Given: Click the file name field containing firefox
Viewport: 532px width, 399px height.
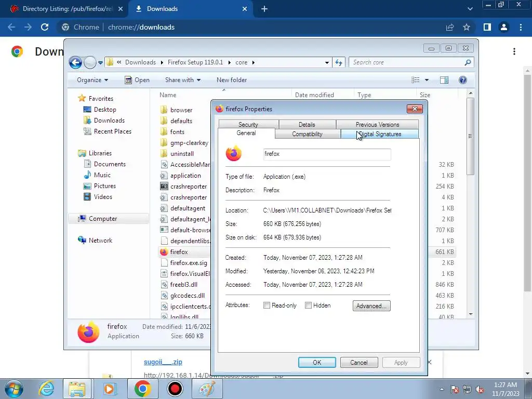Looking at the screenshot, I should [327, 154].
